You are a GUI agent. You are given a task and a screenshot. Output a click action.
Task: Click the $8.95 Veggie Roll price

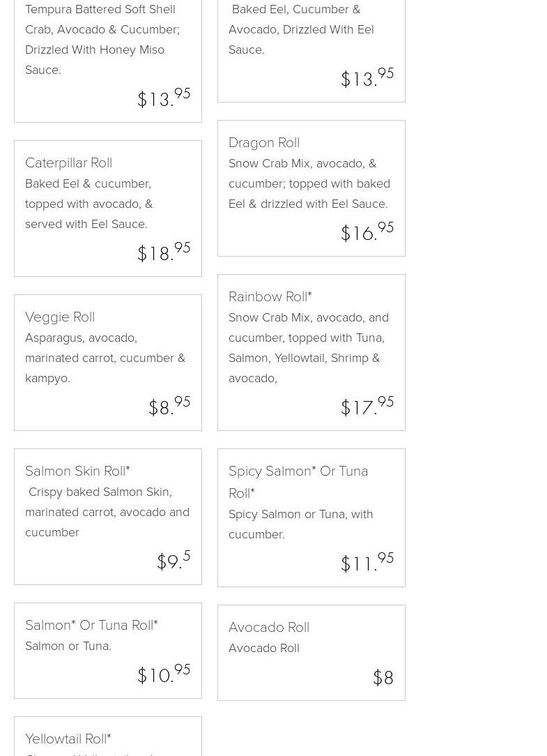[x=169, y=407]
